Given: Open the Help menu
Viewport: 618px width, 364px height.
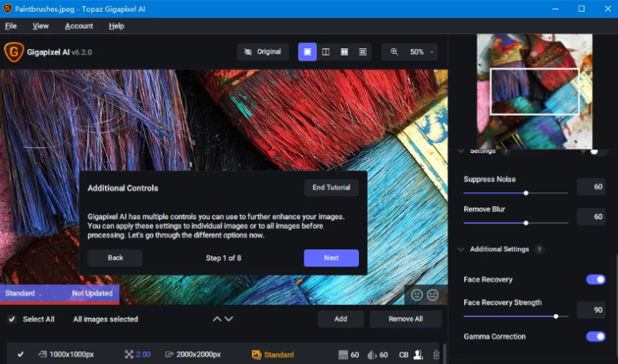Looking at the screenshot, I should [116, 26].
